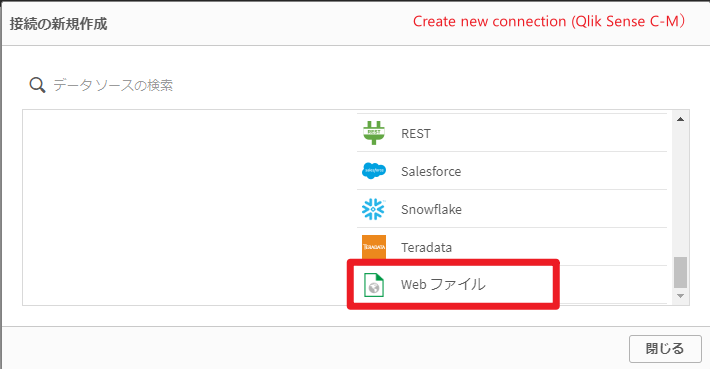Close dialog with 閉じる button
This screenshot has height=369, width=710.
pos(665,349)
